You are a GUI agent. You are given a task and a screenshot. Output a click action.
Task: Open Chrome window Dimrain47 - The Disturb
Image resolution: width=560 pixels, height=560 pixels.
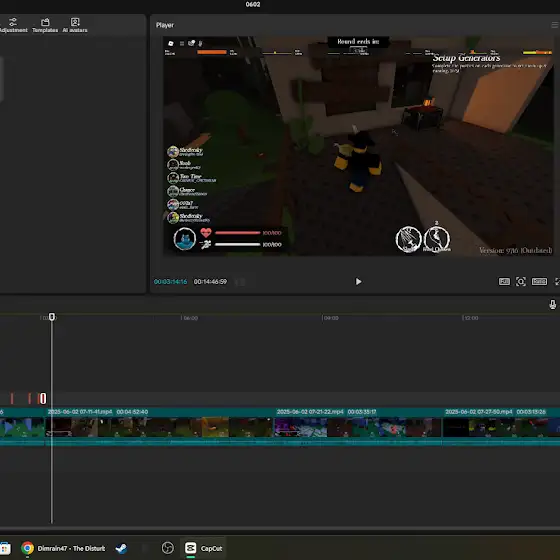(64, 548)
